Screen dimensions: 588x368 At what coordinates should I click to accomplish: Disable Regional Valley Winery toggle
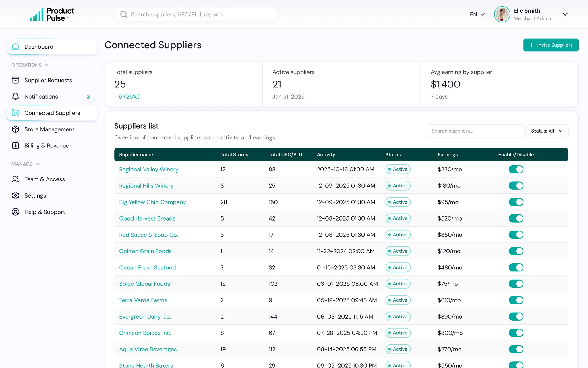(x=516, y=169)
